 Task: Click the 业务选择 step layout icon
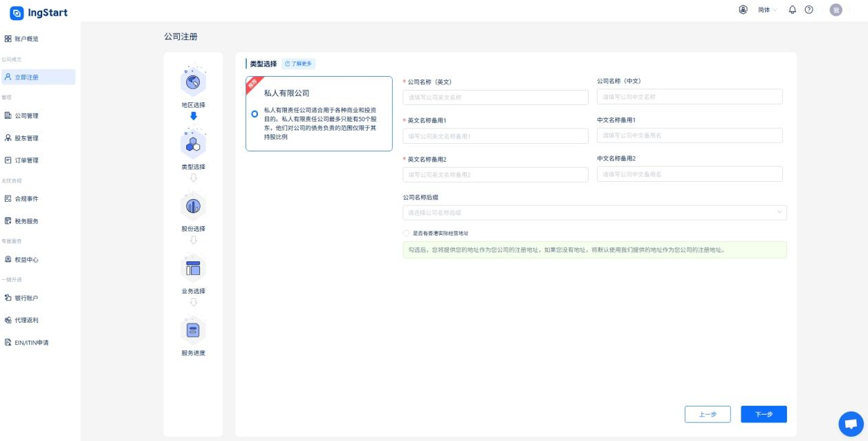click(x=193, y=268)
